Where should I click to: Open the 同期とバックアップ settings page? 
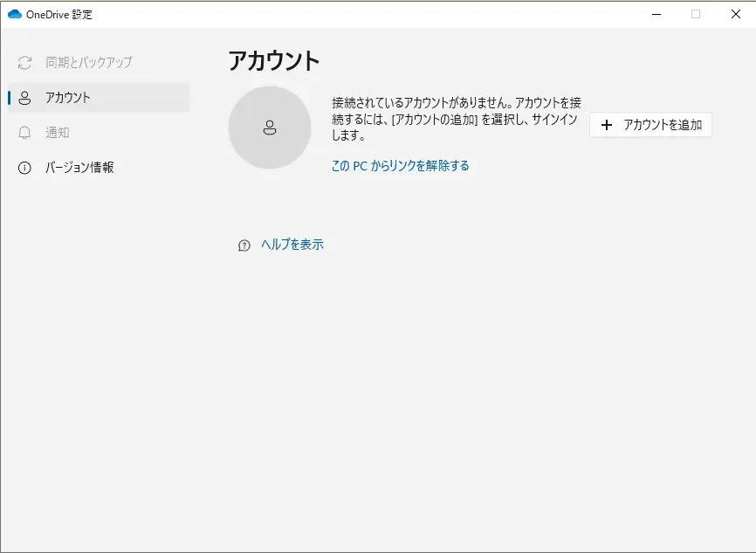(x=88, y=63)
